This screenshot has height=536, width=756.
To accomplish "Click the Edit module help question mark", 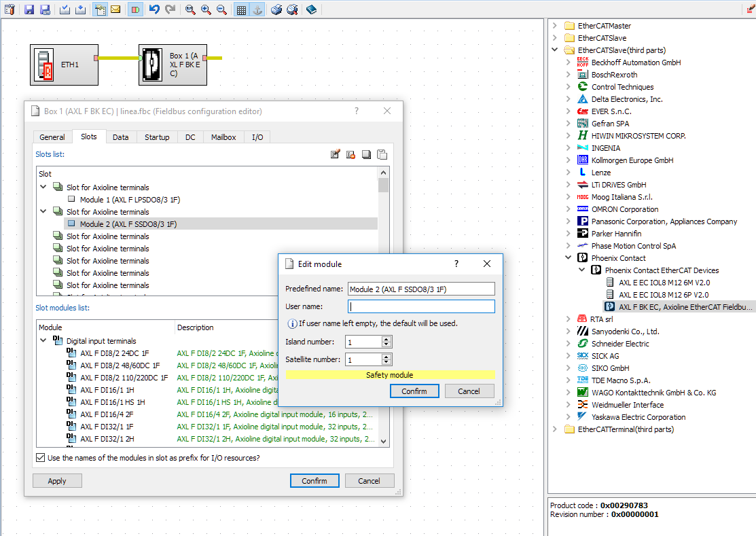I will 456,264.
